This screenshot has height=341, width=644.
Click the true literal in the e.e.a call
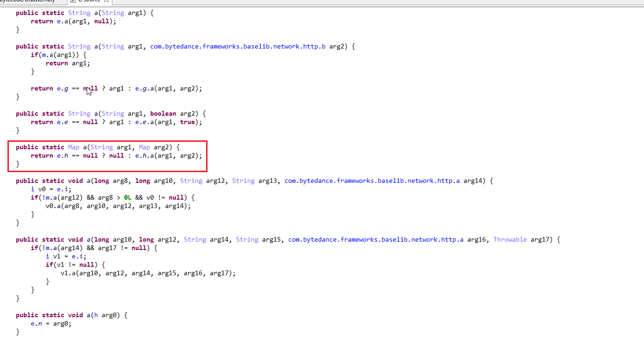(x=187, y=122)
